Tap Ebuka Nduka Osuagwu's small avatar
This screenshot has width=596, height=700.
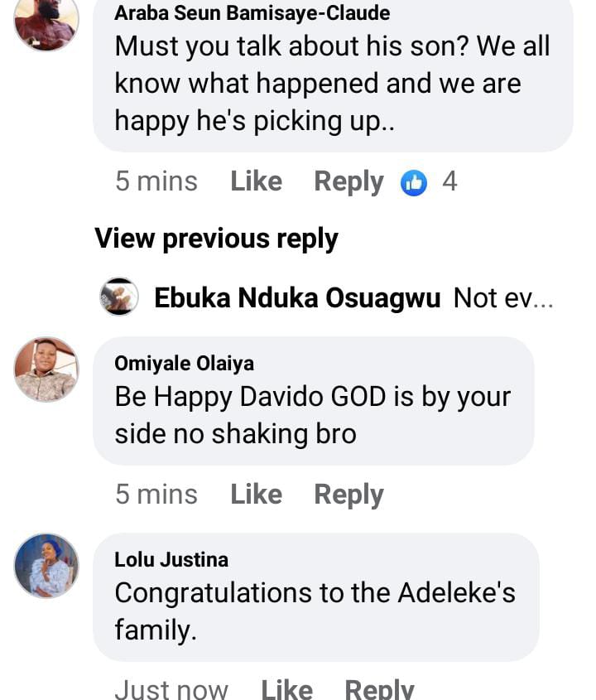(119, 297)
